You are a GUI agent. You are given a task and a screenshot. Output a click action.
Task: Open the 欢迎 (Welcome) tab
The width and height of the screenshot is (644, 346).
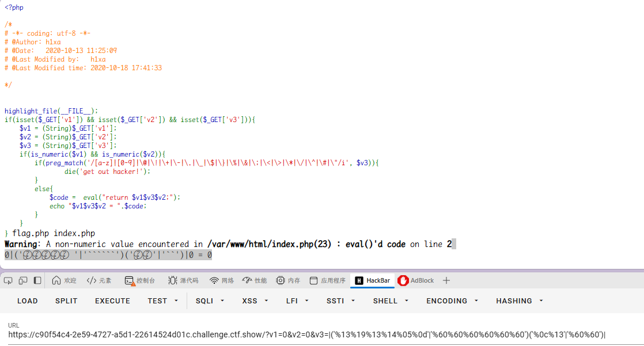point(65,281)
